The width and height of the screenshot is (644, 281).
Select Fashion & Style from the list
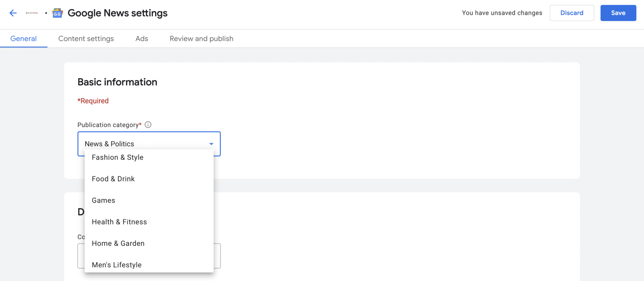click(118, 157)
